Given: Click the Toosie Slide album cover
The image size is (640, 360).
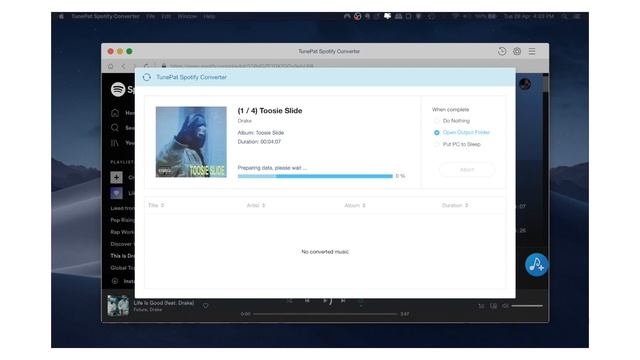Looking at the screenshot, I should [x=191, y=142].
